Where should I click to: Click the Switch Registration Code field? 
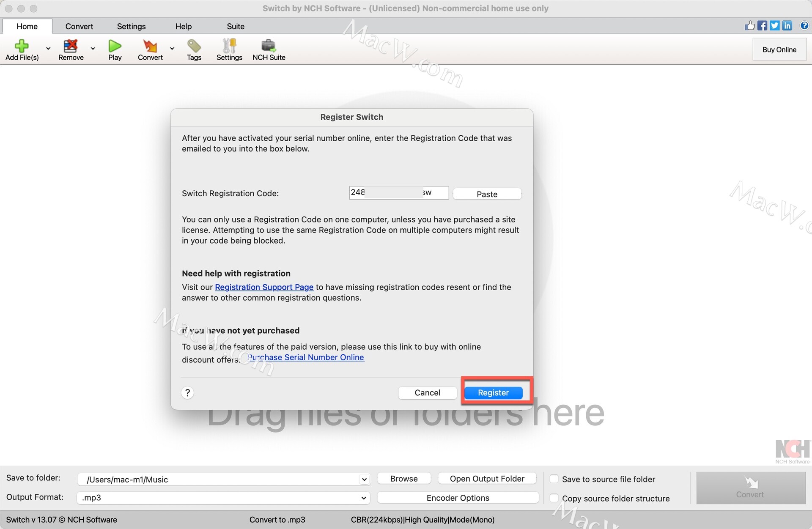398,193
